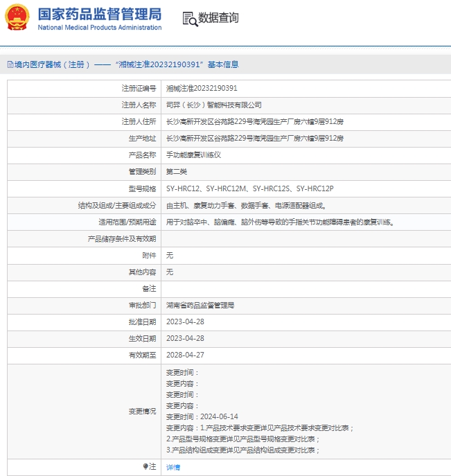Image resolution: width=451 pixels, height=476 pixels.
Task: Click the 生产地址 address value
Action: click(255, 139)
